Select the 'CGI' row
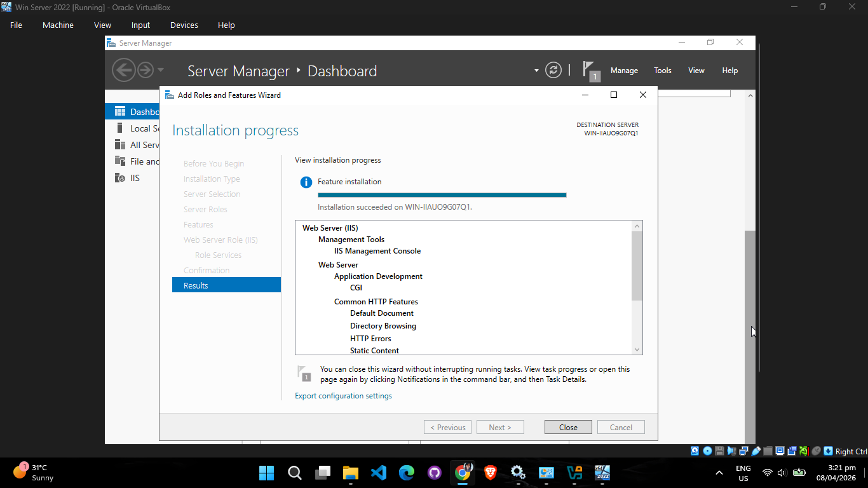 click(356, 288)
